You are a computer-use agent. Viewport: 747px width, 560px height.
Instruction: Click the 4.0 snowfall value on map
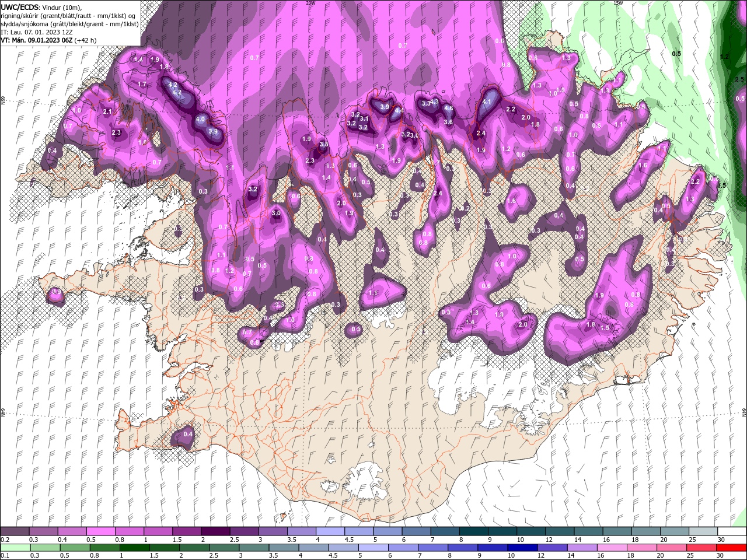200,119
